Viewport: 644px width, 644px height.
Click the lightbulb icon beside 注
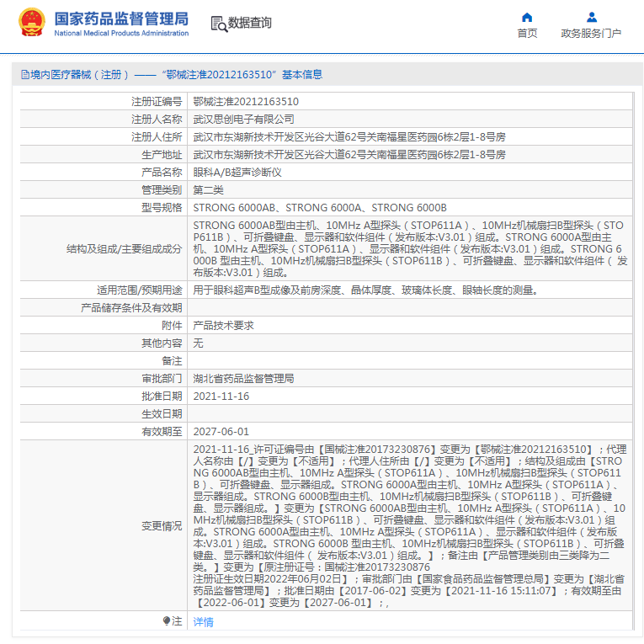pyautogui.click(x=166, y=621)
